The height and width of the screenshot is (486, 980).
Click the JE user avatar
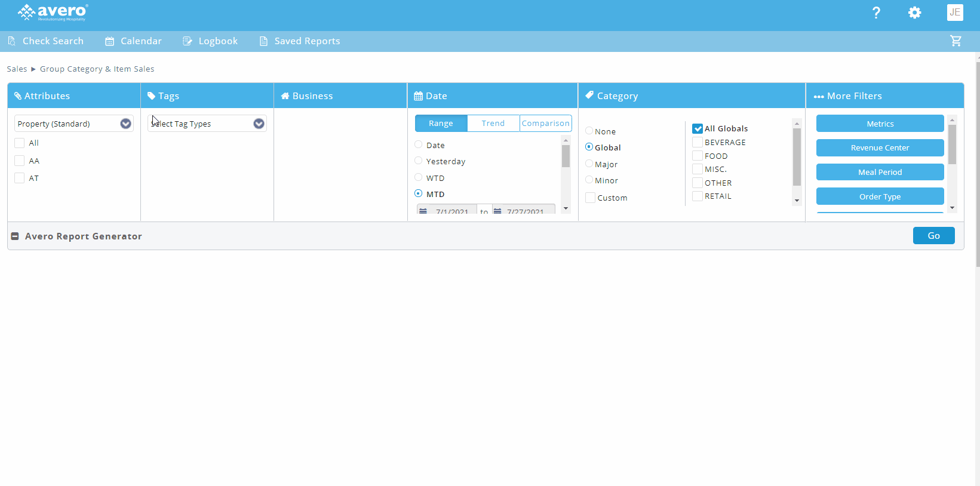point(954,13)
